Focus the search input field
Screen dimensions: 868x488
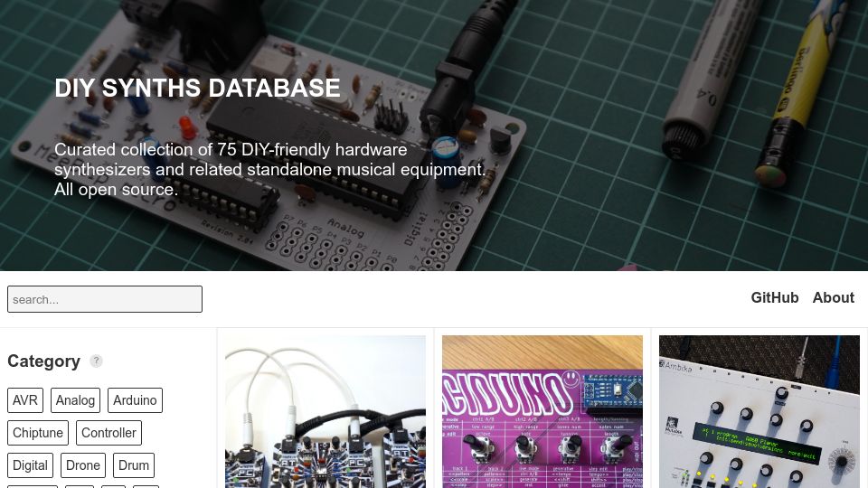pyautogui.click(x=105, y=299)
